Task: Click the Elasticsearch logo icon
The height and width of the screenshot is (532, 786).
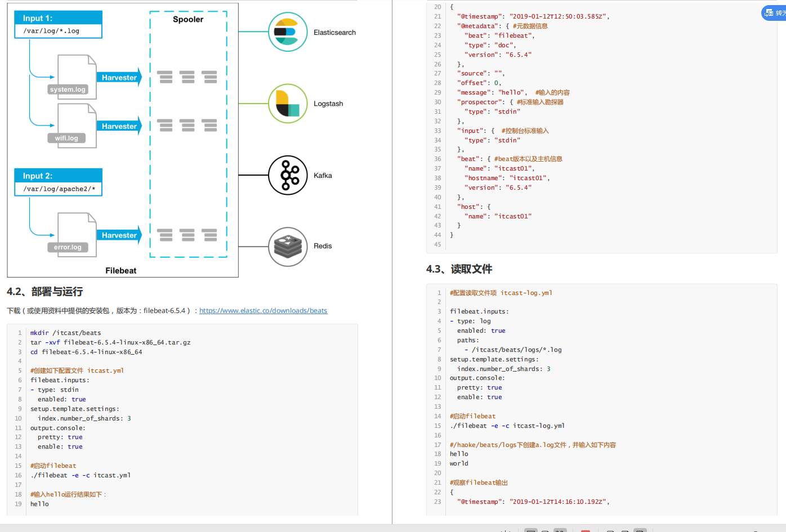Action: [x=288, y=32]
